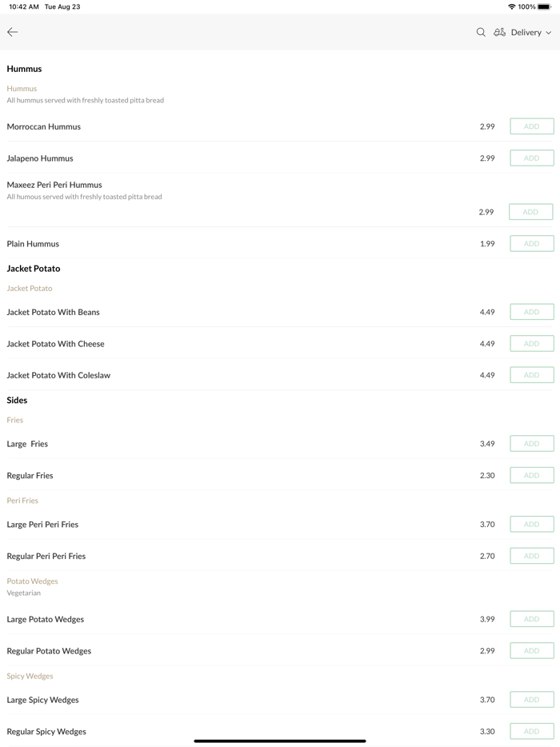Add Large Spicy Wedges to basket

531,700
